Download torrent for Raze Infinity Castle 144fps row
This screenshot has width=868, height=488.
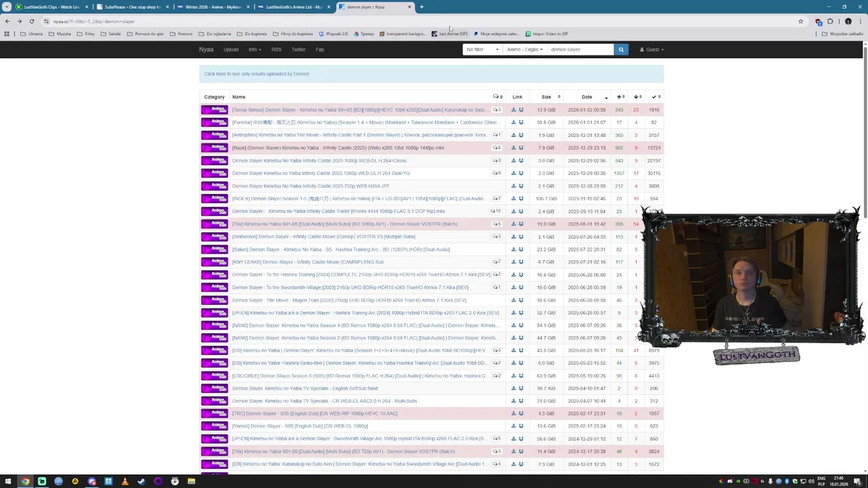[x=513, y=148]
